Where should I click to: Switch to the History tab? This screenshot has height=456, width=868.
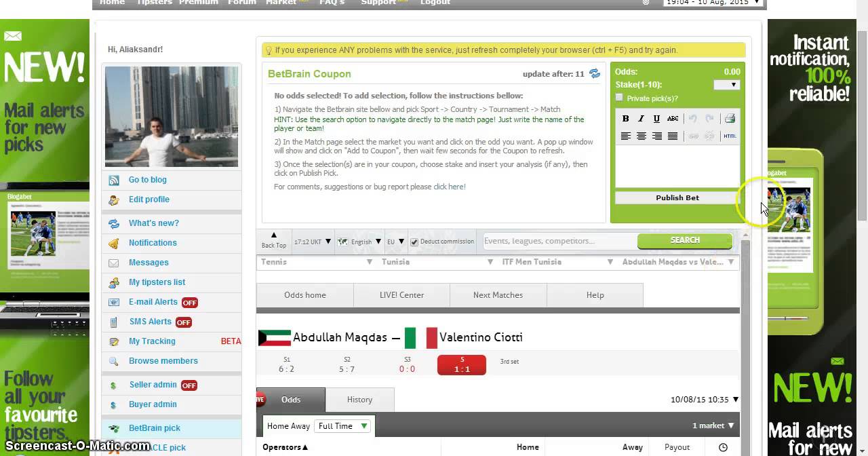(359, 400)
